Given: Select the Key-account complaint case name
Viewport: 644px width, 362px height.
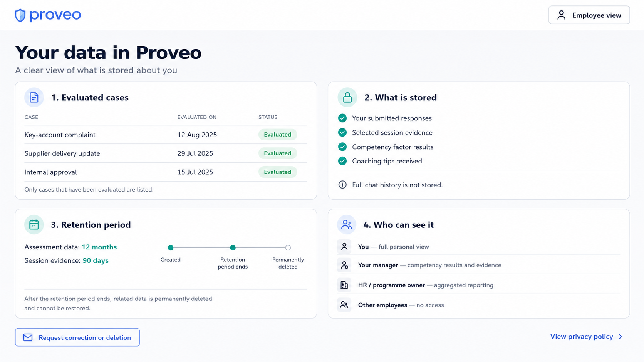Looking at the screenshot, I should 60,135.
